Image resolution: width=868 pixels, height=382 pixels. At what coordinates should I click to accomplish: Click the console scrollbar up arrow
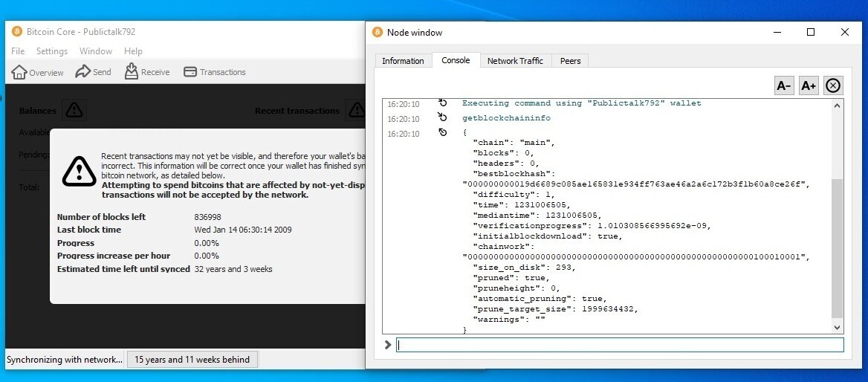[x=838, y=106]
